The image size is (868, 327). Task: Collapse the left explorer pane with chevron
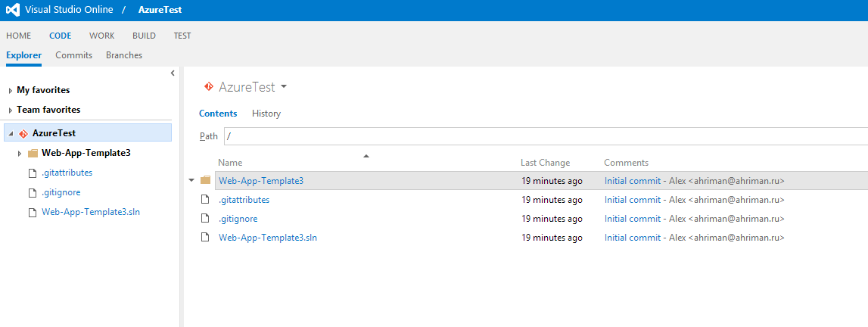(x=173, y=73)
